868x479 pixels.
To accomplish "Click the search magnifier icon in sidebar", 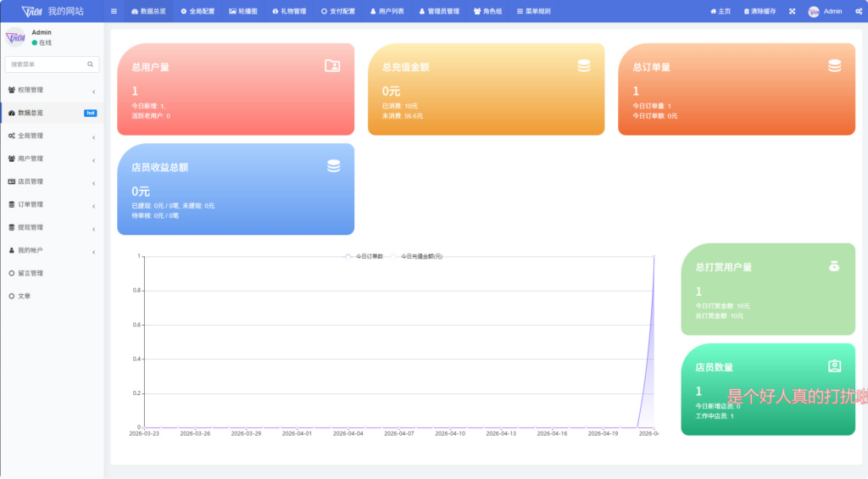I will pos(90,64).
